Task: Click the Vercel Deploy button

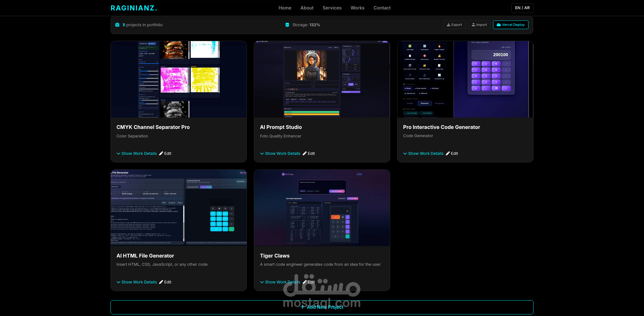Action: pyautogui.click(x=510, y=25)
